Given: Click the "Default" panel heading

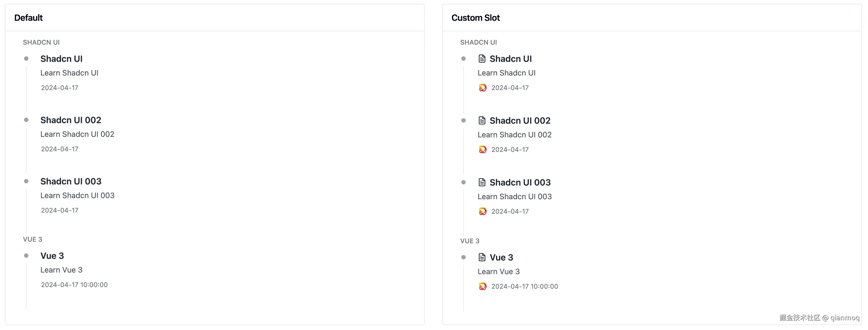Looking at the screenshot, I should [28, 18].
